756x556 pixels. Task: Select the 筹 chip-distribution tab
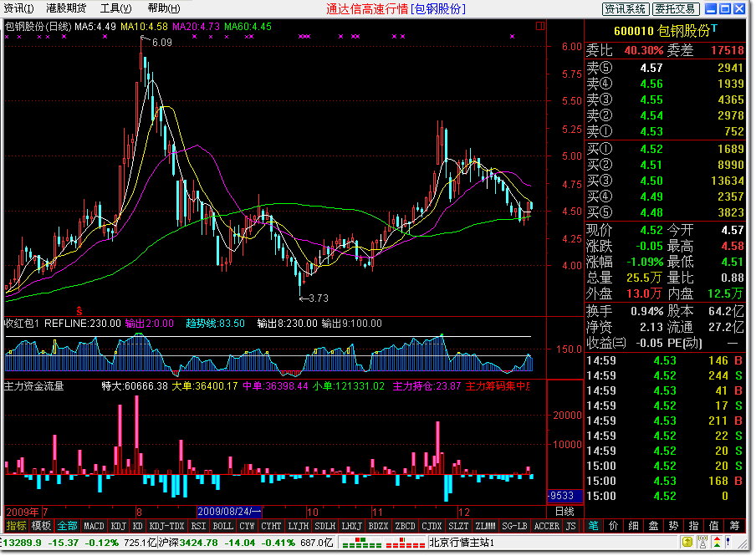point(735,526)
